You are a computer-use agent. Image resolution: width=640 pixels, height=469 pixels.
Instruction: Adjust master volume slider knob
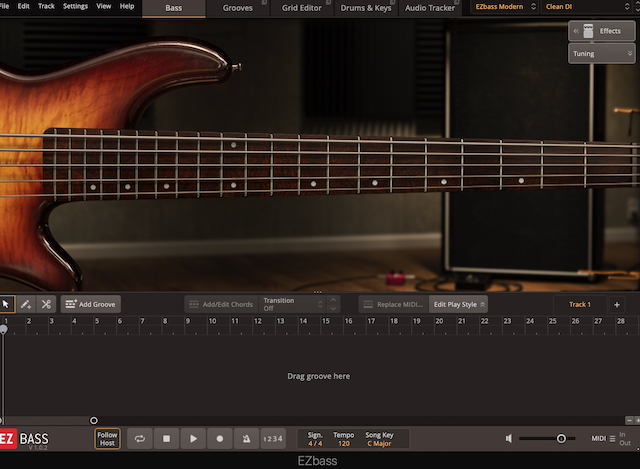[x=561, y=439]
